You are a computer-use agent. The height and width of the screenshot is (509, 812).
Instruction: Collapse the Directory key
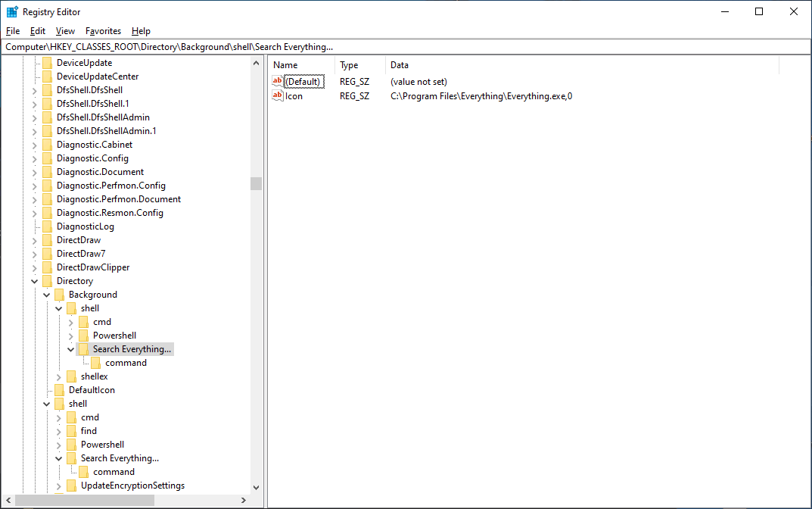coord(34,280)
